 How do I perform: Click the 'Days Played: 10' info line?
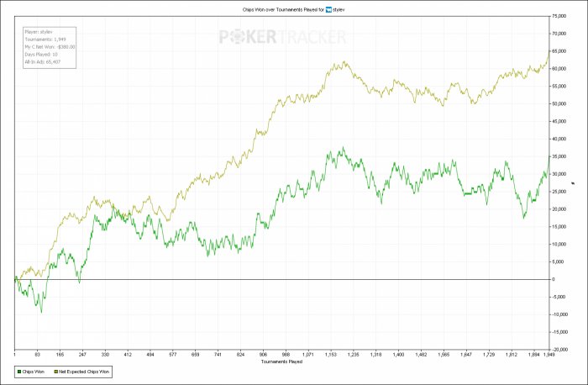(x=41, y=55)
